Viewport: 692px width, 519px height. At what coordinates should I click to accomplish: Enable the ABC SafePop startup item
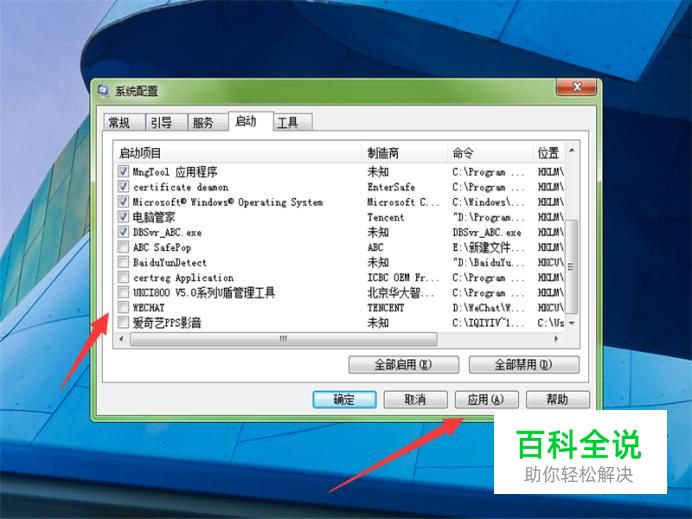click(x=123, y=247)
